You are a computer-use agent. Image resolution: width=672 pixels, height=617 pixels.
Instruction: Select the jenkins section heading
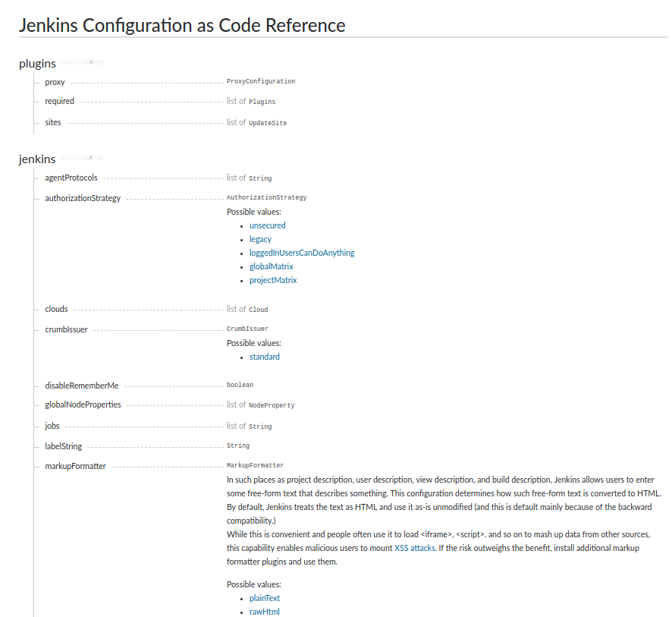click(37, 159)
